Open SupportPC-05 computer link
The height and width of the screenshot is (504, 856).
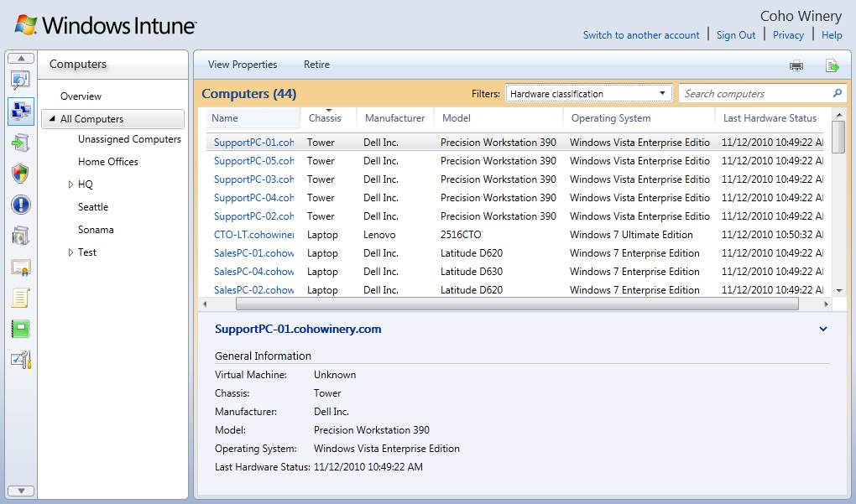253,161
